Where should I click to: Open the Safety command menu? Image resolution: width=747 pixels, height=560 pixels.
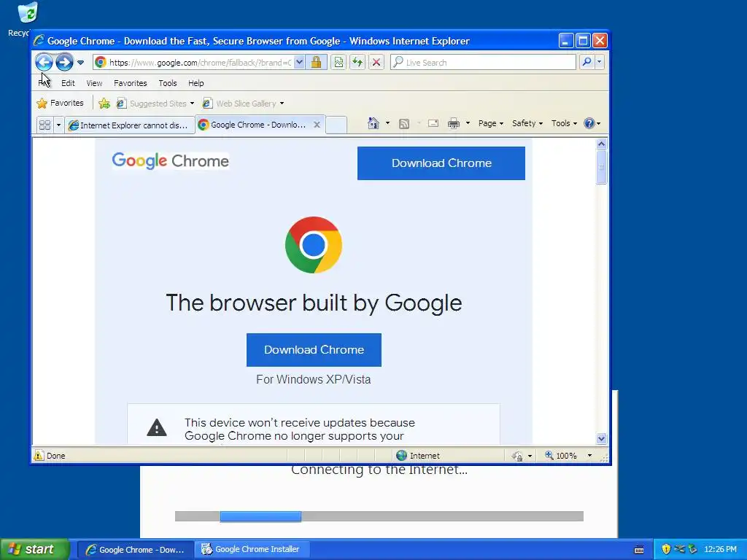coord(527,123)
